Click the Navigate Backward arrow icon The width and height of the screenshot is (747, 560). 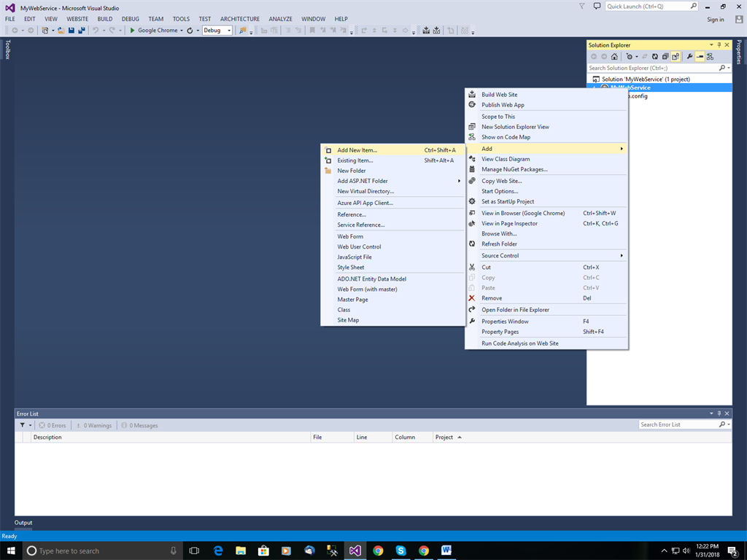[15, 31]
